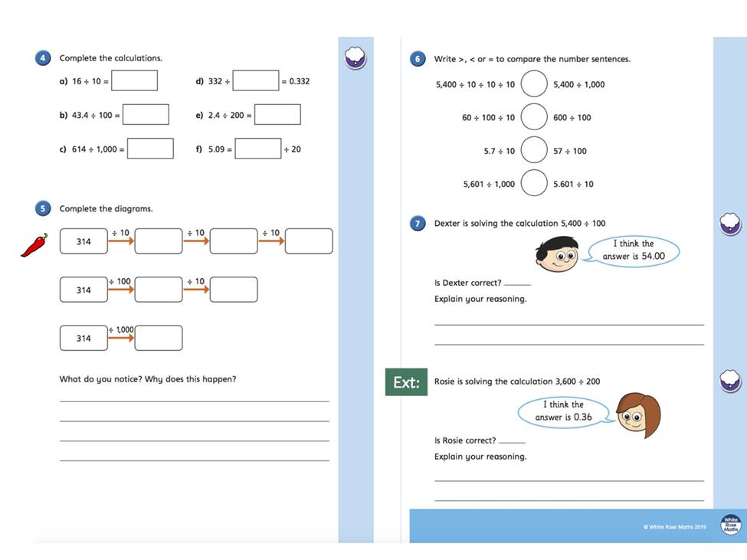Click the thought cloud icon beside question 7
This screenshot has width=747, height=560.
[x=730, y=224]
